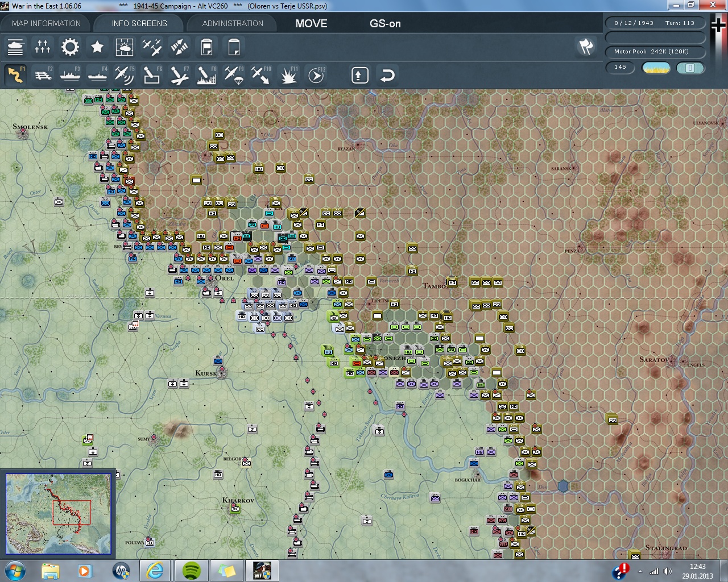Open the crossed arrows reinforcement icon screen
The height and width of the screenshot is (582, 728).
tap(179, 47)
